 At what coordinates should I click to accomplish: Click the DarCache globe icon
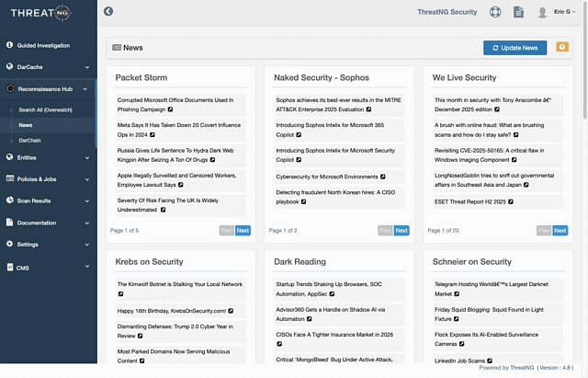[x=10, y=66]
